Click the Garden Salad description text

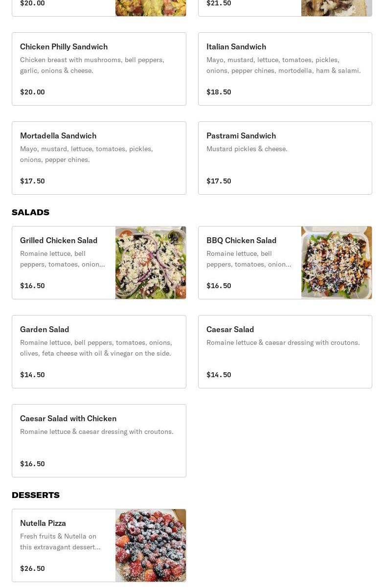(96, 348)
